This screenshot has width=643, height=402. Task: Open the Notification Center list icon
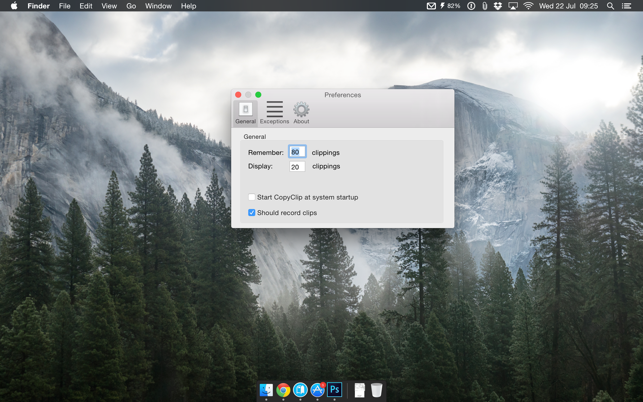[x=627, y=6]
